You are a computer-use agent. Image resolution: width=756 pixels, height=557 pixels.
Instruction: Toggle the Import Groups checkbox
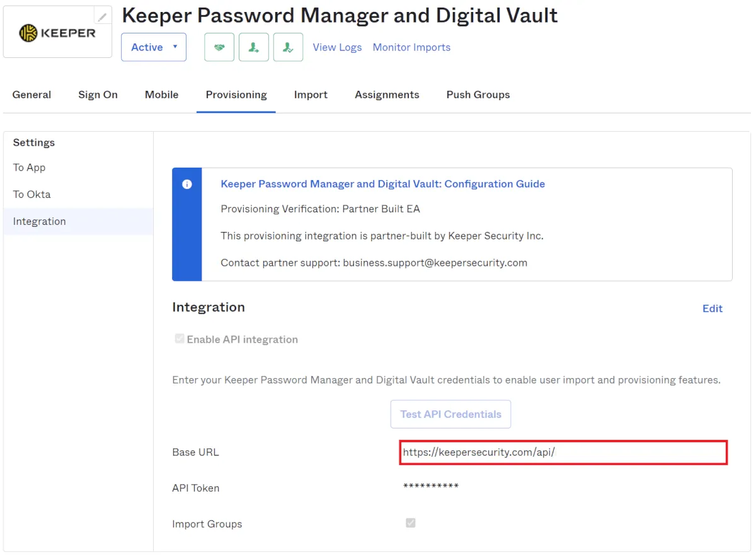point(411,523)
